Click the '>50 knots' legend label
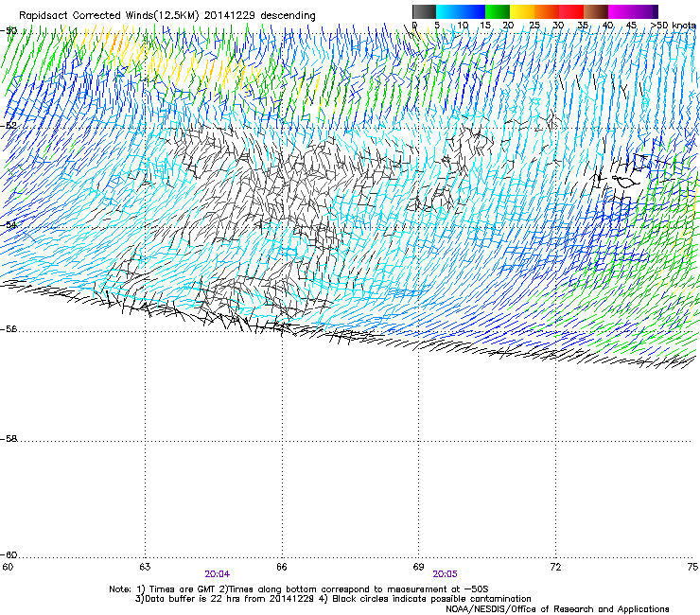The width and height of the screenshot is (700, 615). tap(673, 26)
